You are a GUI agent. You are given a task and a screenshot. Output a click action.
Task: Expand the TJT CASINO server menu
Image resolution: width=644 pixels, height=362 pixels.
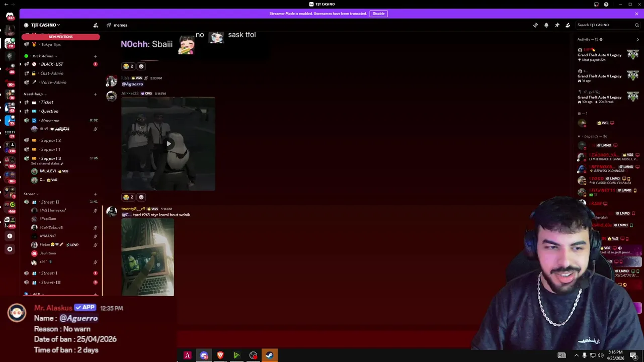(x=45, y=25)
